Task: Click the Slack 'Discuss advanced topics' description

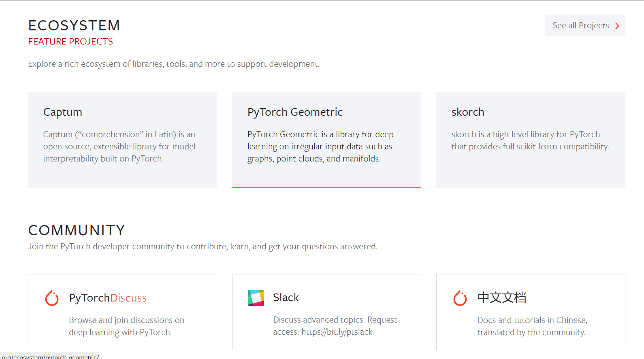Action: pyautogui.click(x=335, y=326)
